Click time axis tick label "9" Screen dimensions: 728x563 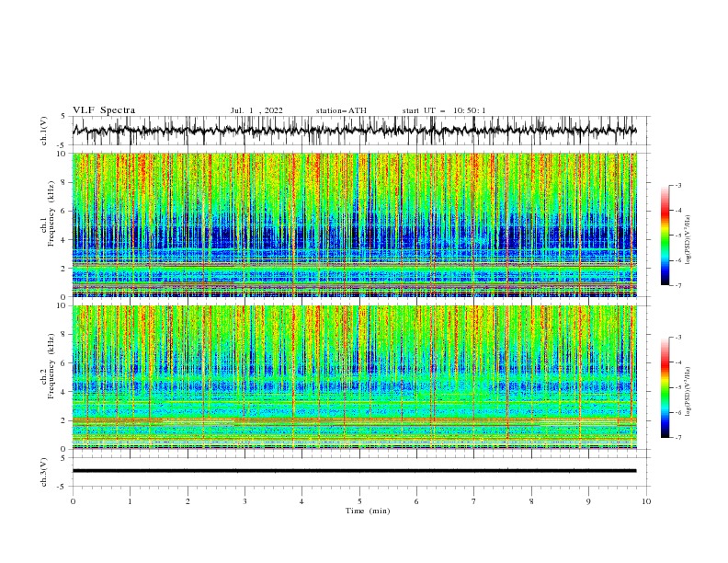(588, 501)
